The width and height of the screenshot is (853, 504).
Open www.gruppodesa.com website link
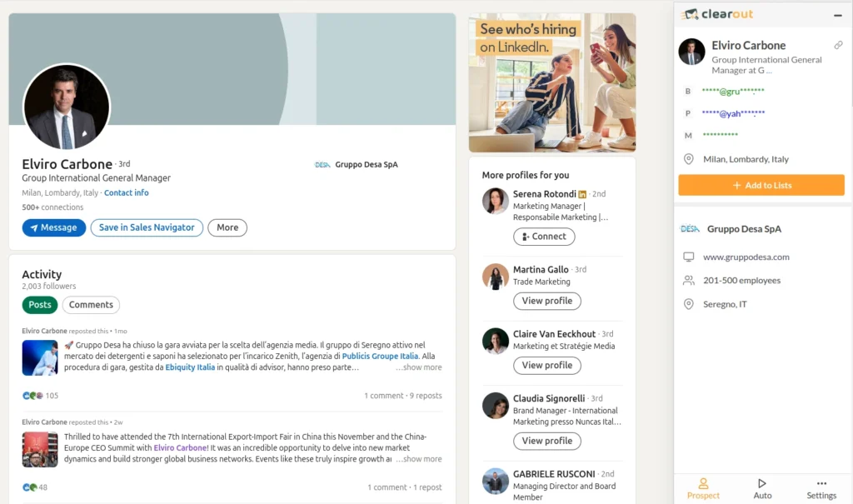click(x=746, y=257)
